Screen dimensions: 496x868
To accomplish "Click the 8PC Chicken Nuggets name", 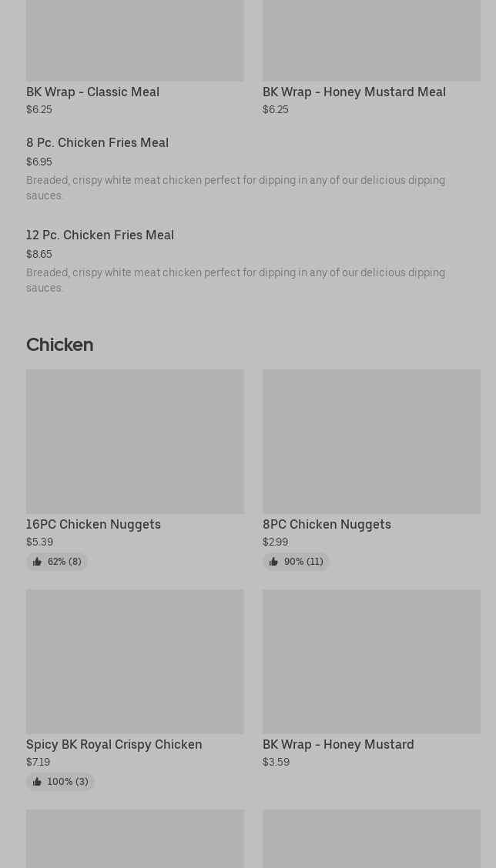I will pos(327,524).
